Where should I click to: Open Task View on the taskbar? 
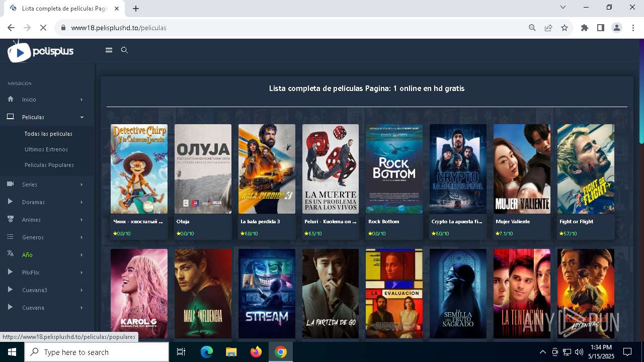tap(181, 352)
